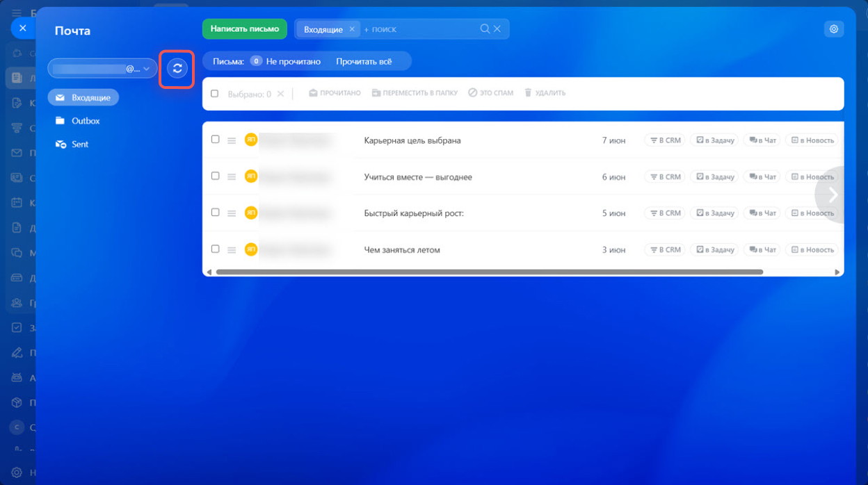This screenshot has width=868, height=485.
Task: Click в Новость on the 7 июн message
Action: pos(812,140)
